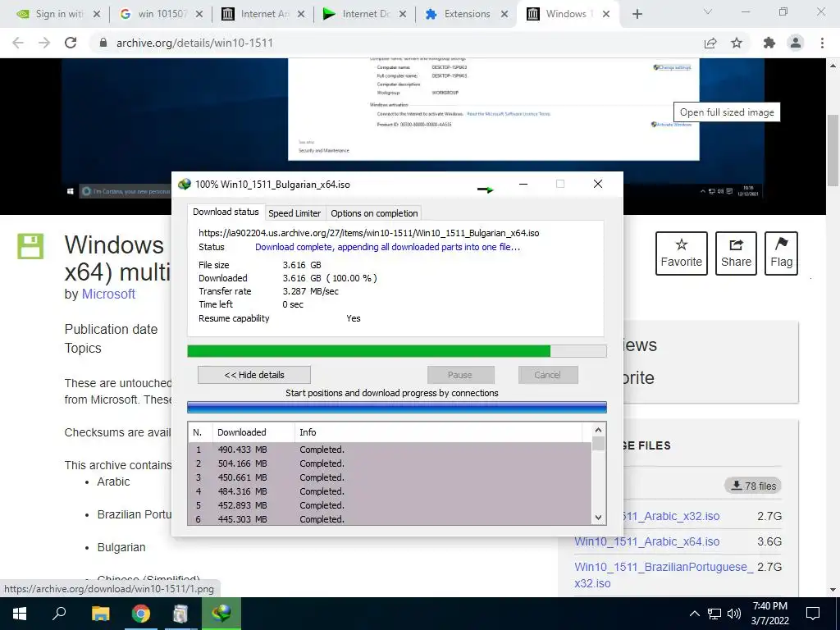Open Win10_1511_BrazilianPortuguese_x32.iso link
Screen dimensions: 840x630
coord(664,575)
